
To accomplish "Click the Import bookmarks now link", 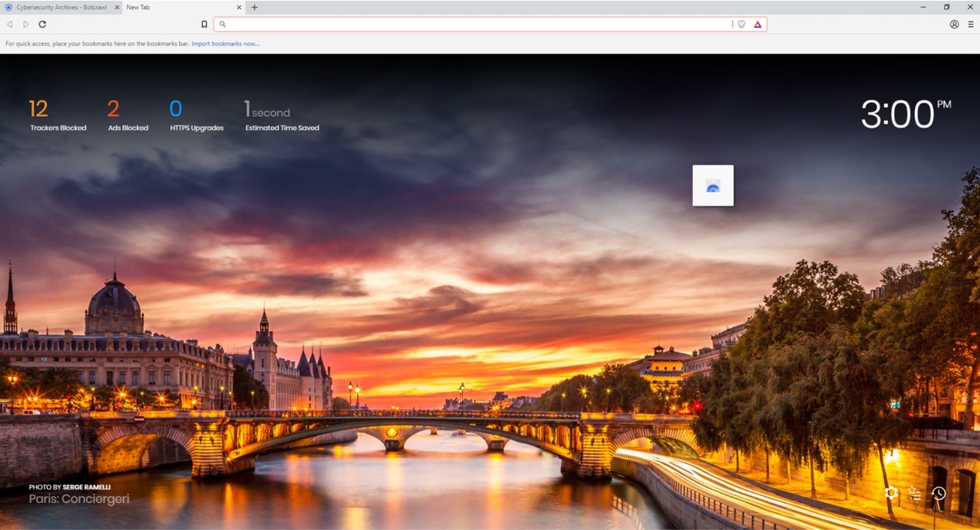I will pos(225,43).
